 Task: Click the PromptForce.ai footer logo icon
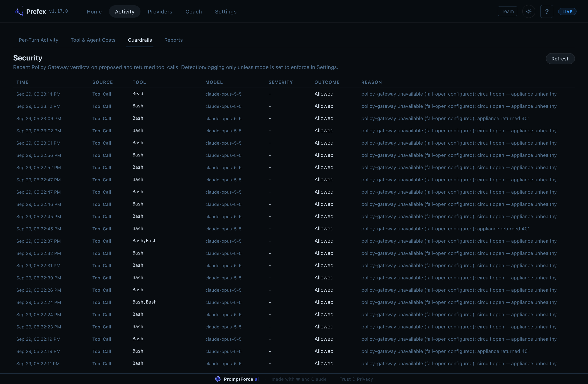(218, 379)
